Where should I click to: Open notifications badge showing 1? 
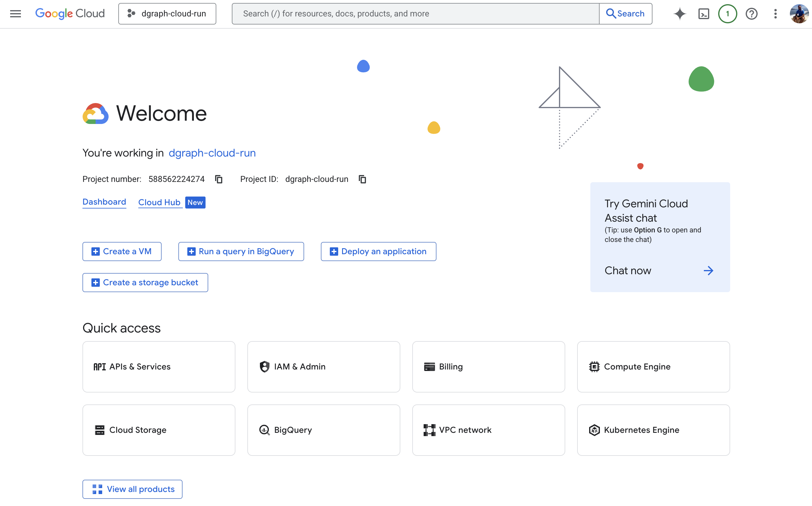pos(727,14)
